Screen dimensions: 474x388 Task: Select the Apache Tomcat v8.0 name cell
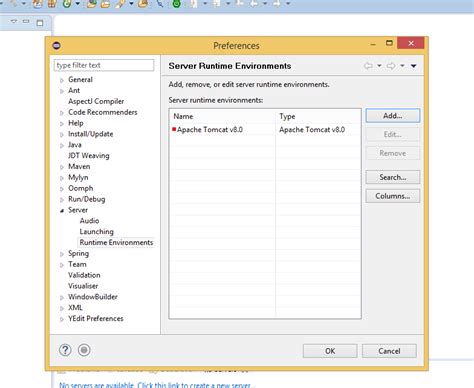(210, 130)
